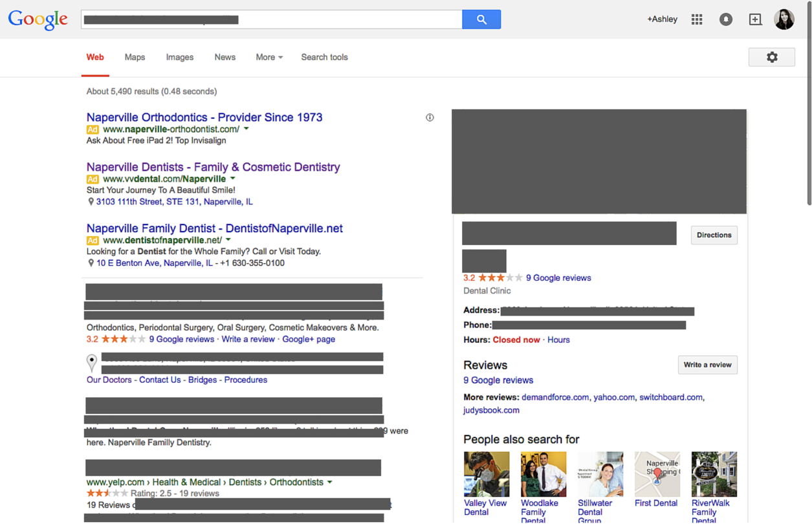Click the Ad badge for naperville-orthodontist.com

(93, 129)
